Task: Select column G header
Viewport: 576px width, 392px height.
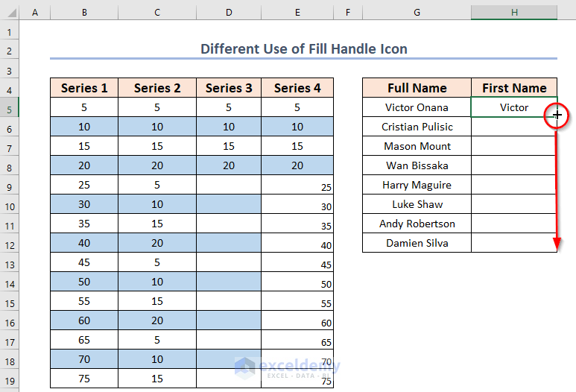Action: [x=417, y=13]
